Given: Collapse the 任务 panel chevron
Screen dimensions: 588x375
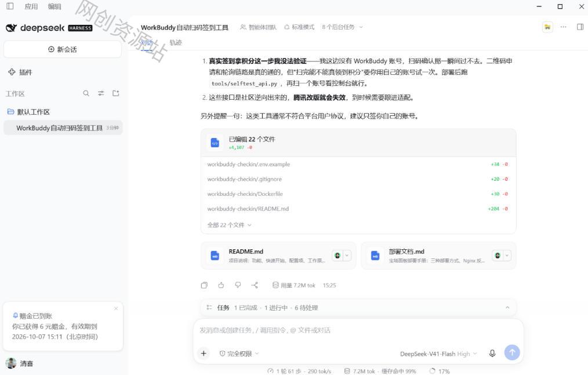Looking at the screenshot, I should [507, 308].
